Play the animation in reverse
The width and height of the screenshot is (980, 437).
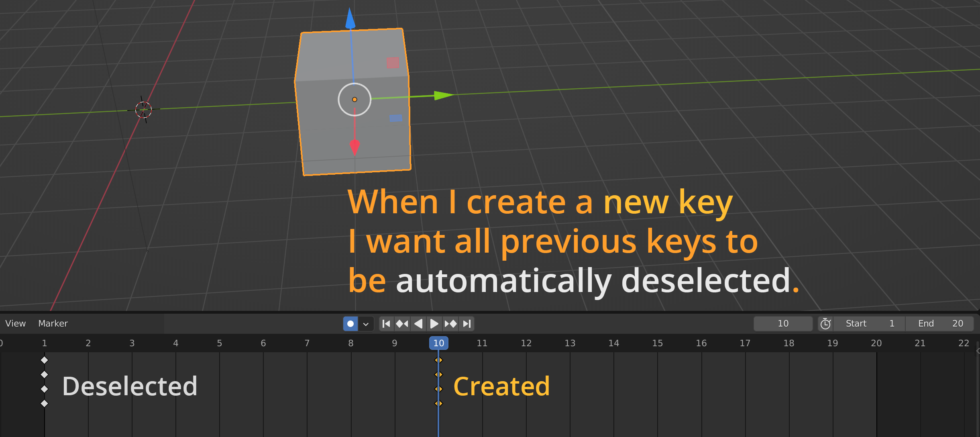[418, 324]
